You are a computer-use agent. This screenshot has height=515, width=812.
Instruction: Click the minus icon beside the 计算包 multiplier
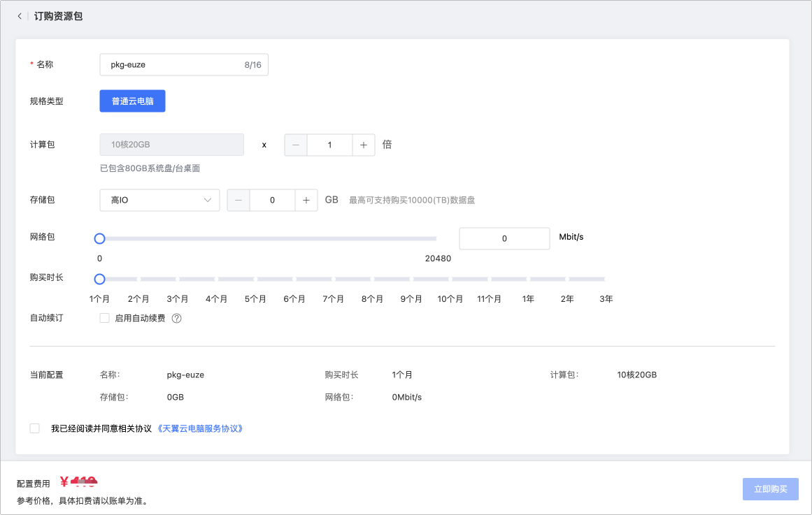295,145
